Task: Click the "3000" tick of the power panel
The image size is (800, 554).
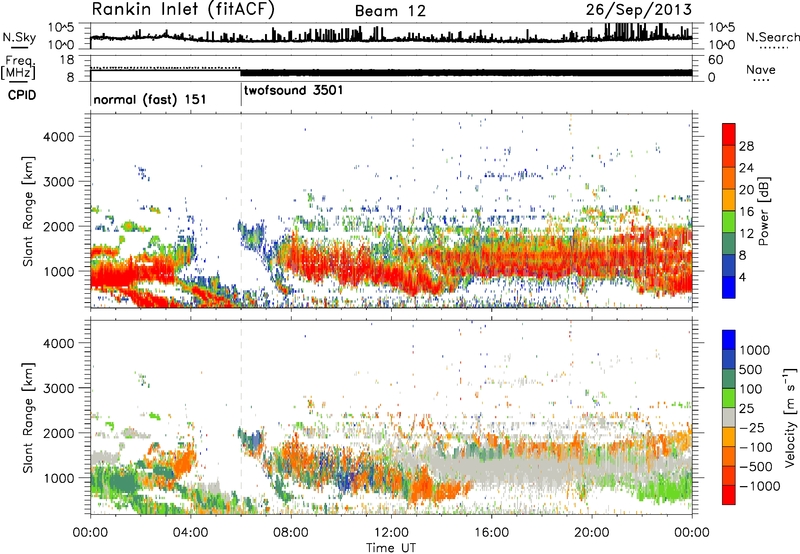Action: click(x=59, y=182)
